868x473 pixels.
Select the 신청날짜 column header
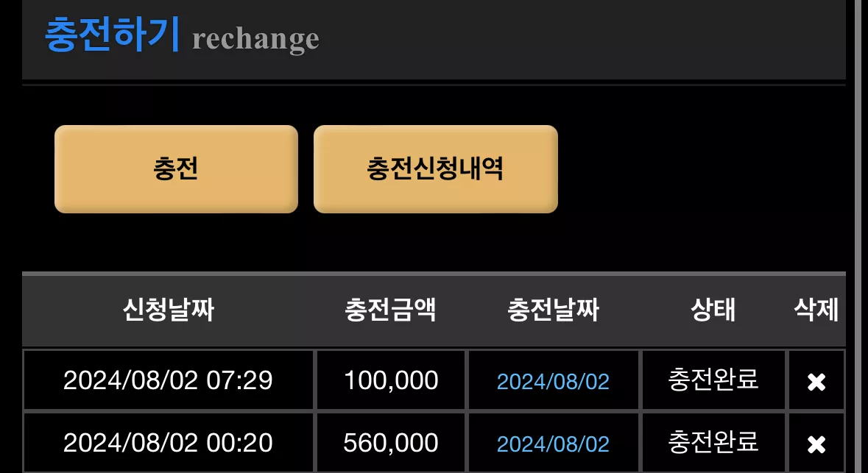(x=169, y=309)
